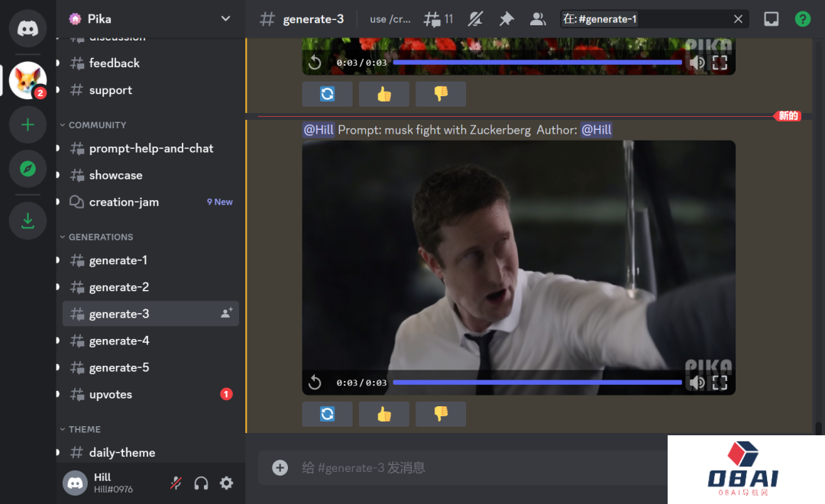Switch to the generate-1 channel

coord(118,260)
